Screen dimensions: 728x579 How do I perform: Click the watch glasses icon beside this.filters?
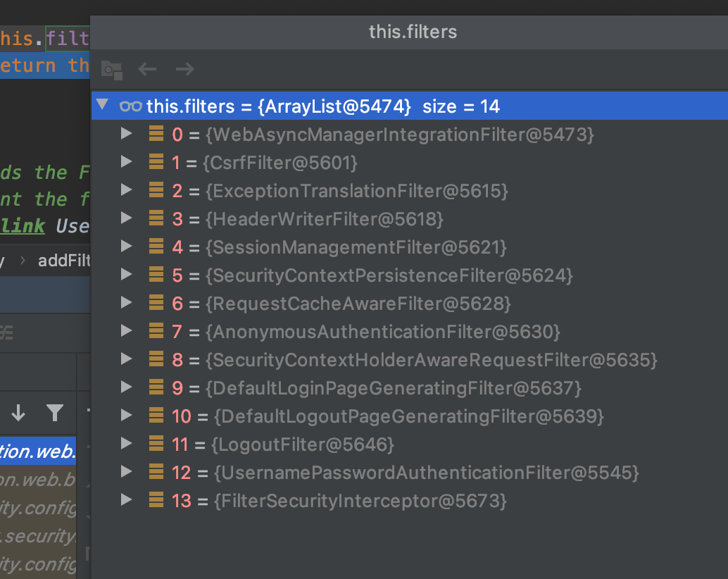(130, 106)
